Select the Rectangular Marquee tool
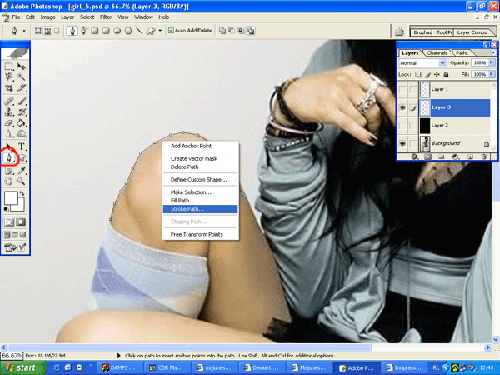Viewport: 500px width, 375px height. click(9, 66)
